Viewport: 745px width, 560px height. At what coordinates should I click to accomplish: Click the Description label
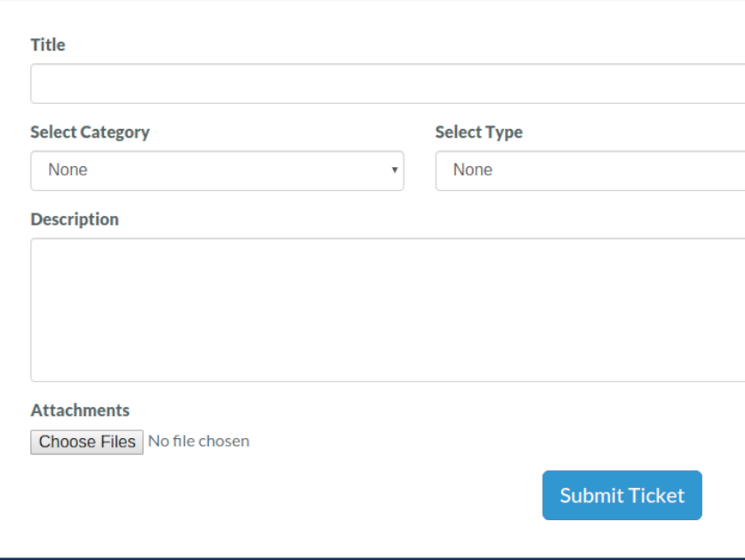click(75, 220)
